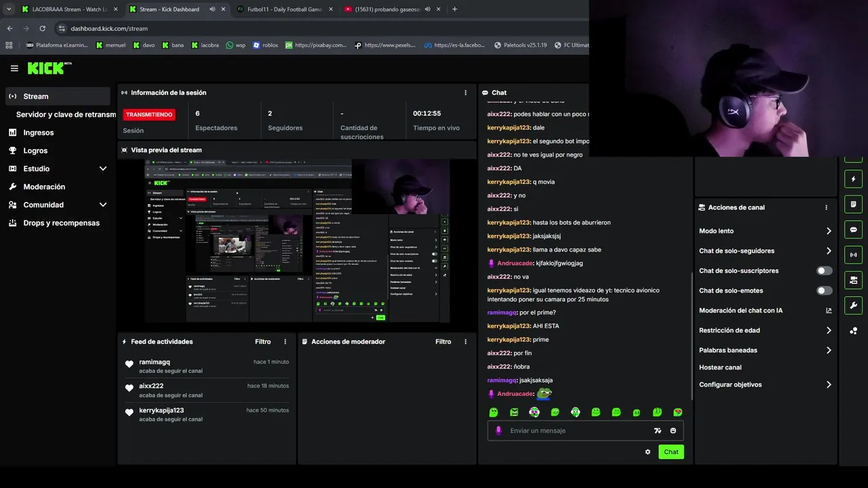The image size is (868, 488).
Task: Click the stream preview thumbnail
Action: click(297, 241)
